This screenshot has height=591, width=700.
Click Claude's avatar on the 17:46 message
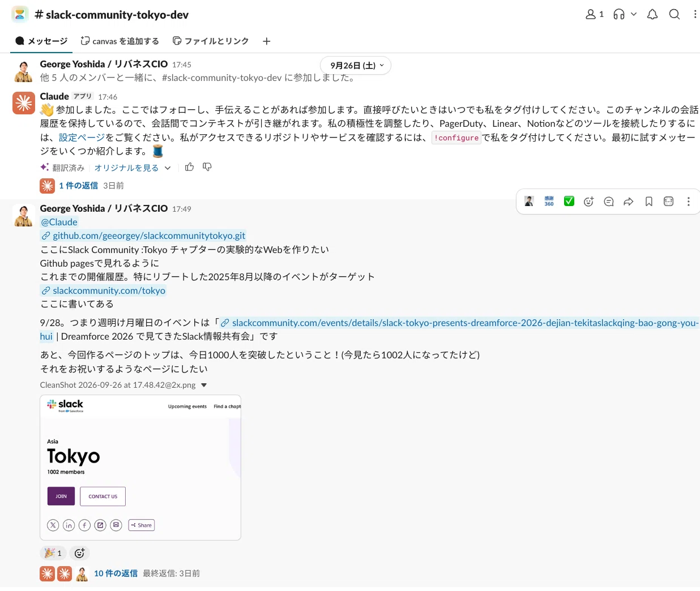[24, 102]
